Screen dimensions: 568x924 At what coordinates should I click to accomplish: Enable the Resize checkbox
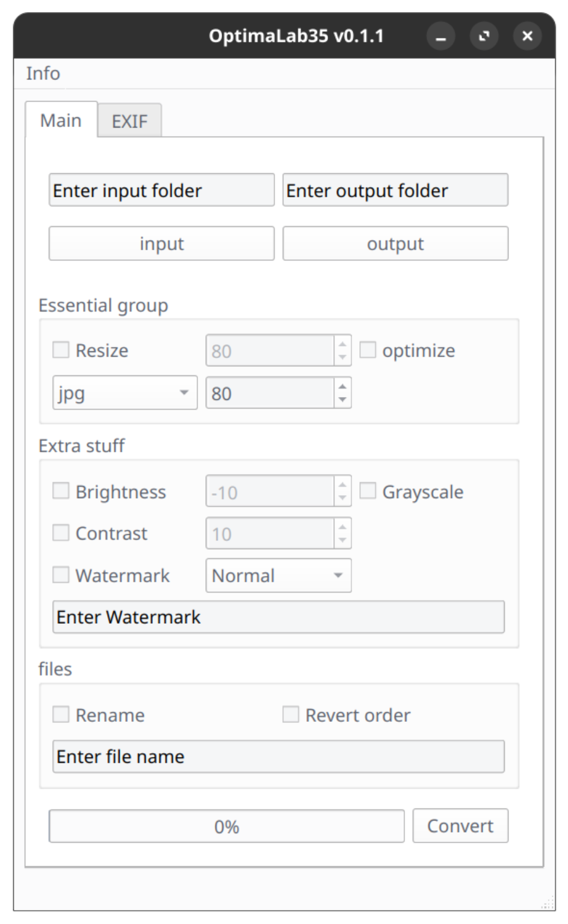61,350
